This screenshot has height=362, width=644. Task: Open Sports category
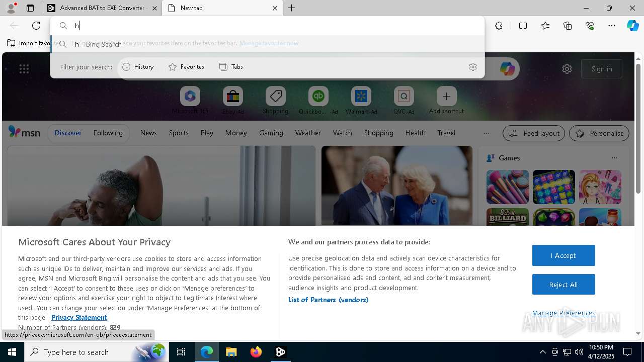[x=179, y=133]
